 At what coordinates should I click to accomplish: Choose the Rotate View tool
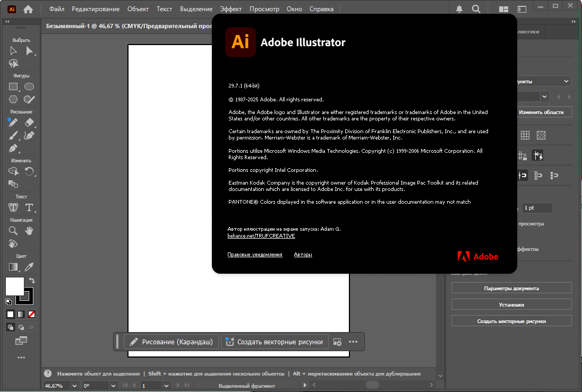click(13, 243)
